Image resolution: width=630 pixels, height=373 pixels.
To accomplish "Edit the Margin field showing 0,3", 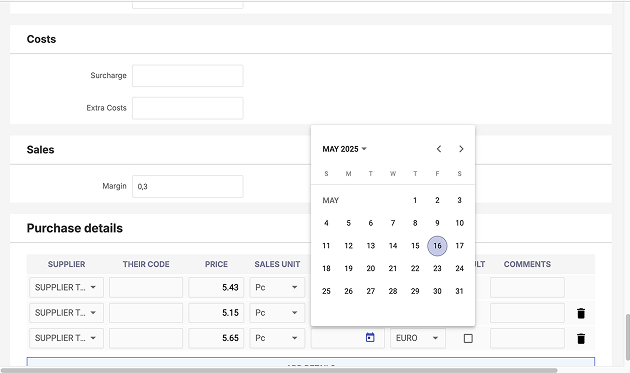I will 188,186.
